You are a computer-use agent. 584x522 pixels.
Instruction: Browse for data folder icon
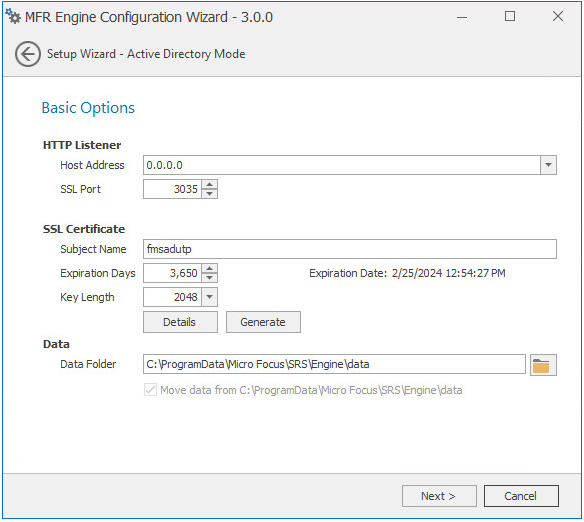pos(543,365)
